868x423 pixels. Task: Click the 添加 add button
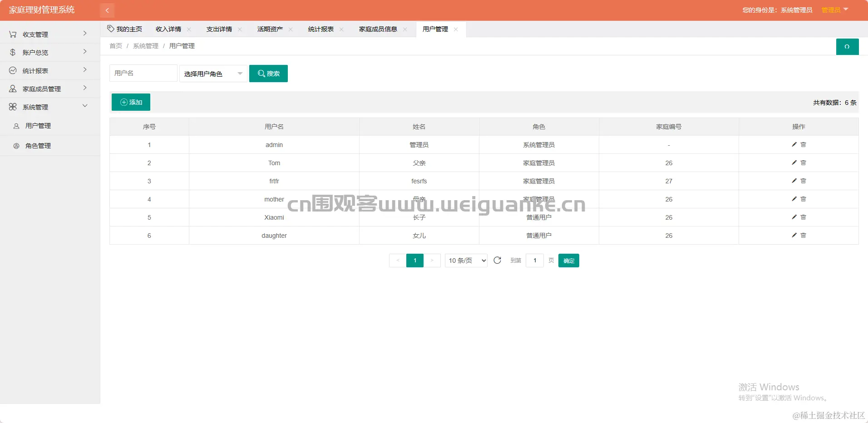point(131,102)
